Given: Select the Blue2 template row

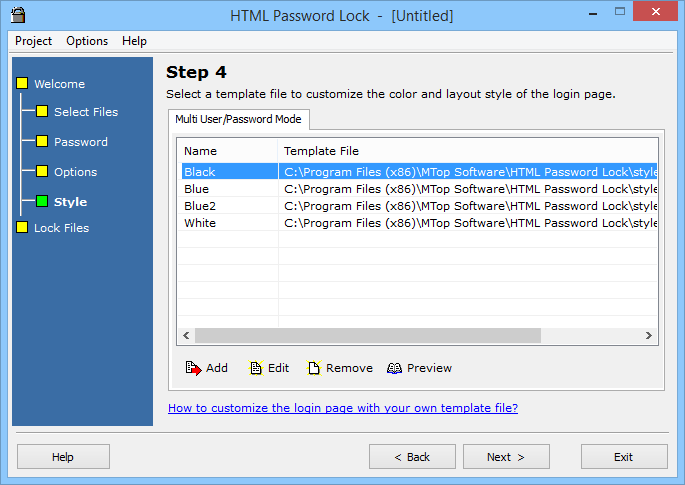Looking at the screenshot, I should [419, 206].
